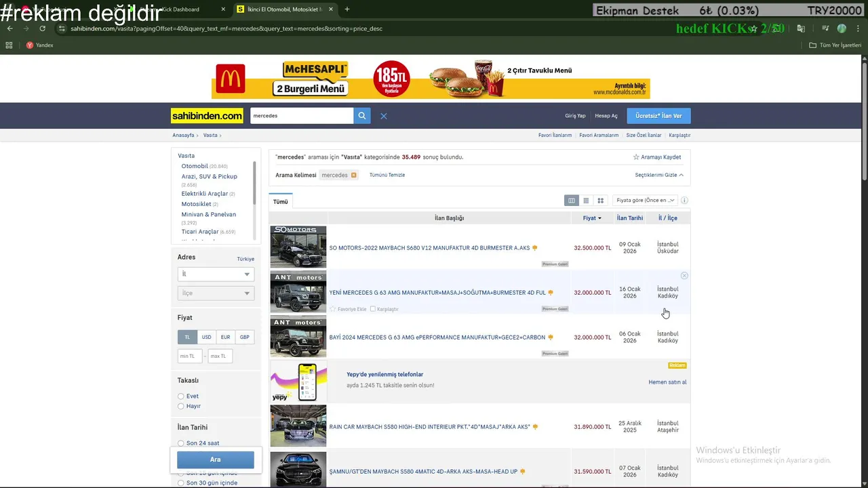Select EUR currency toggle

click(225, 337)
